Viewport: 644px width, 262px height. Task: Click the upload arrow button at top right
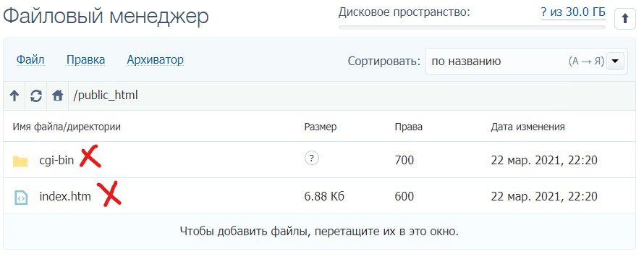click(x=624, y=19)
